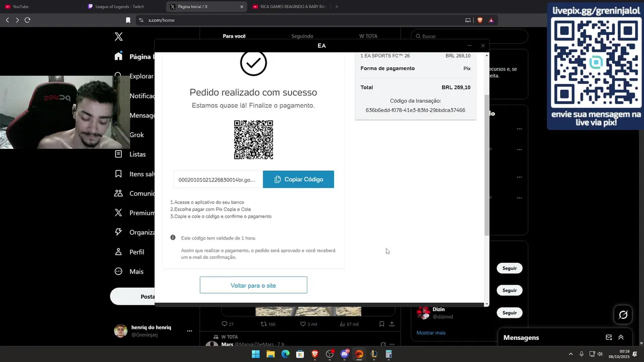The width and height of the screenshot is (644, 362).
Task: Reload the current browser page
Action: [27, 20]
